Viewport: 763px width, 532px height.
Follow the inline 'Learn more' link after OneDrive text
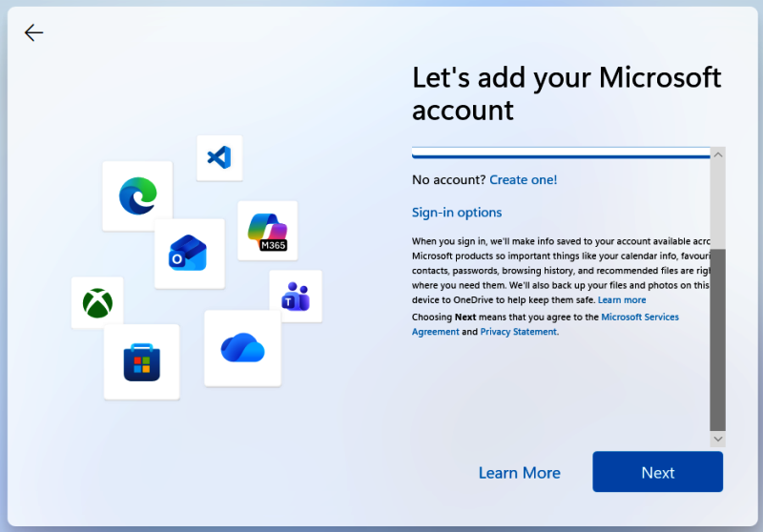coord(622,300)
